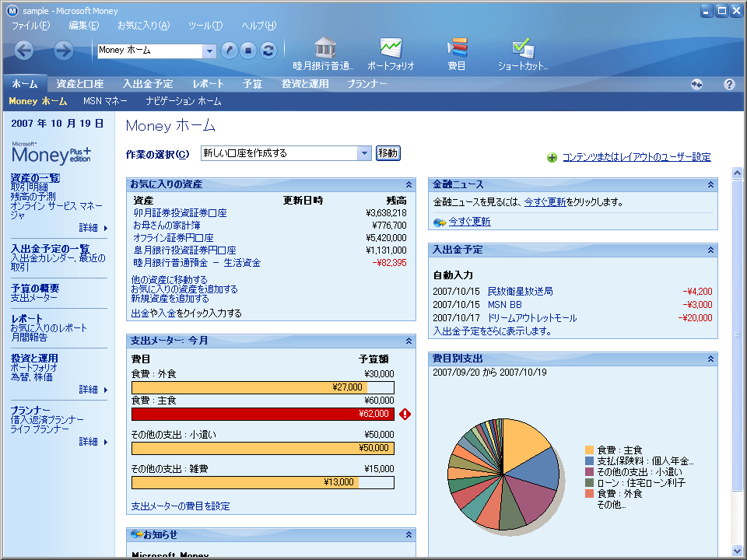Open the 編集 menu
Image resolution: width=747 pixels, height=560 pixels.
coord(84,26)
